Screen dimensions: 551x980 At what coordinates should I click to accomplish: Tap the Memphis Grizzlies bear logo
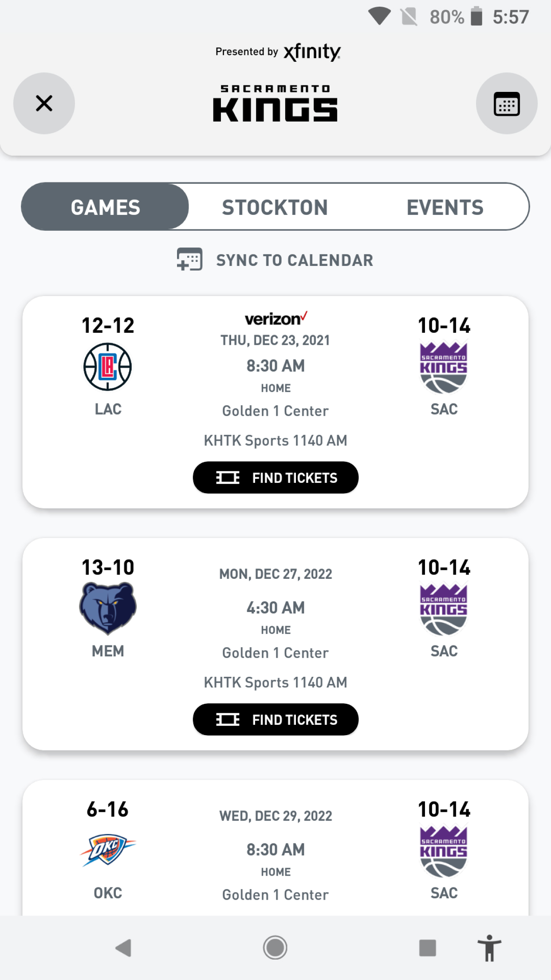click(x=108, y=608)
